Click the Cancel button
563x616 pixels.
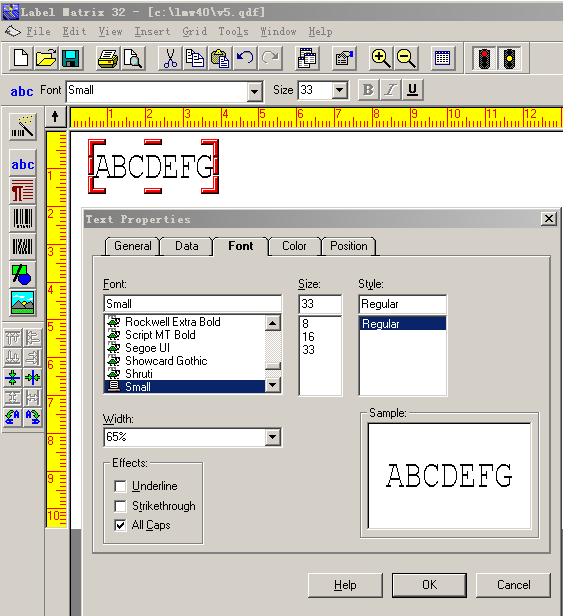tap(513, 585)
